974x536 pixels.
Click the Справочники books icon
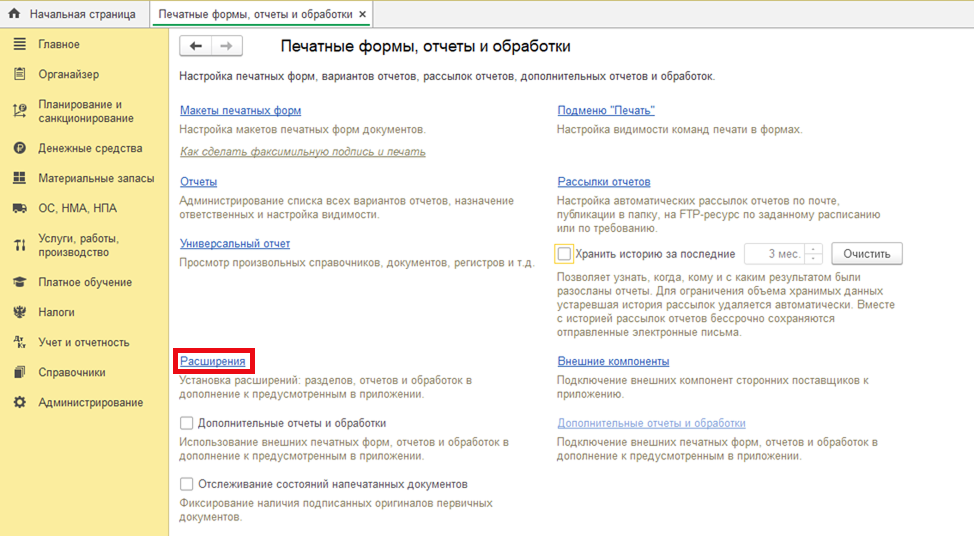point(20,372)
